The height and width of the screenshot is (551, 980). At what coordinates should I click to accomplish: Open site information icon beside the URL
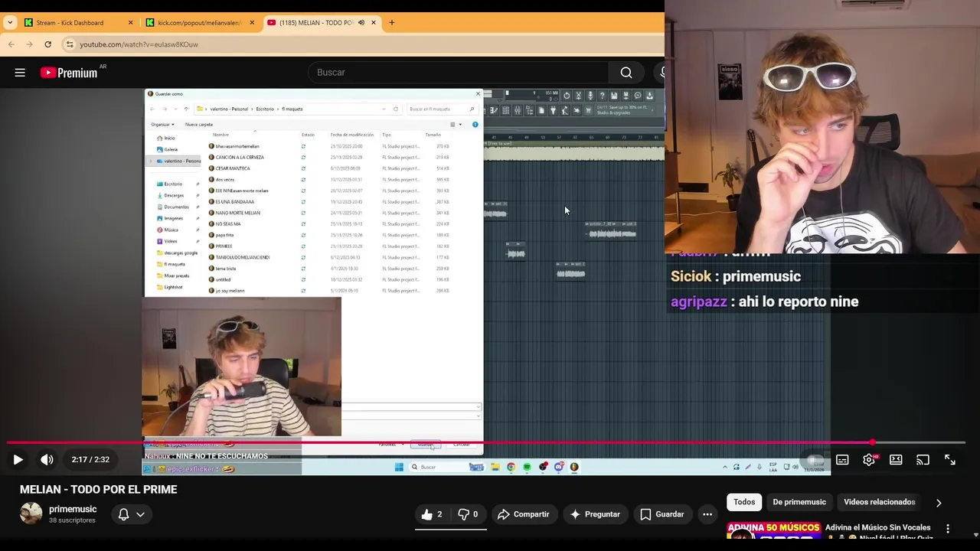pyautogui.click(x=70, y=44)
